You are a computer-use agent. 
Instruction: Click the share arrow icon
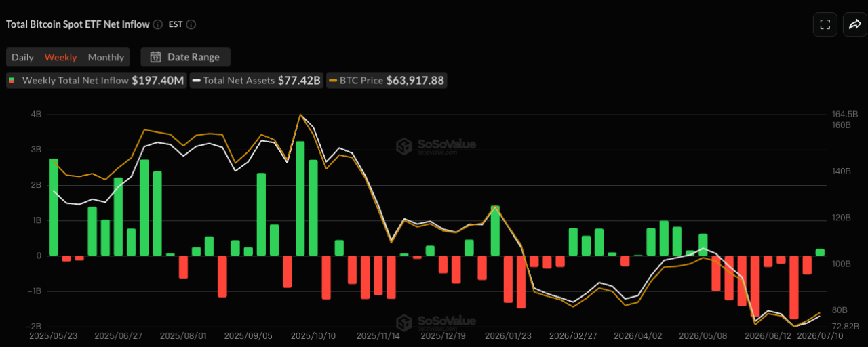click(854, 25)
